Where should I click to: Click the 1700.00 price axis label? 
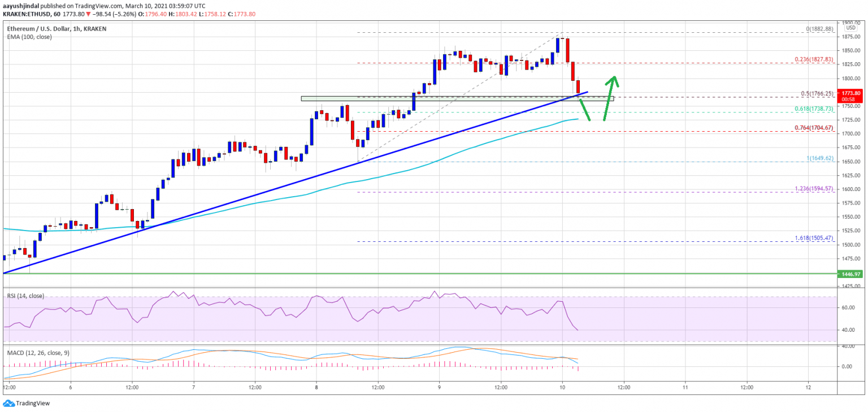(851, 134)
